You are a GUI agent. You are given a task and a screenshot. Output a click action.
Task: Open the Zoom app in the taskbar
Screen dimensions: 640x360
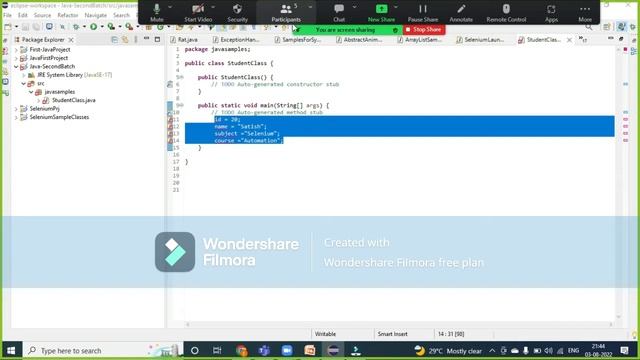287,350
